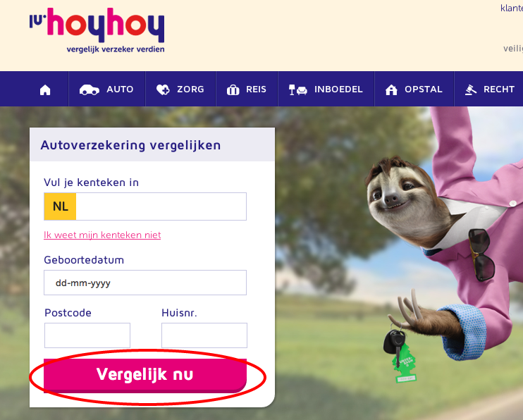Image resolution: width=523 pixels, height=420 pixels.
Task: Click the heart icon beside ZORG
Action: tap(163, 89)
